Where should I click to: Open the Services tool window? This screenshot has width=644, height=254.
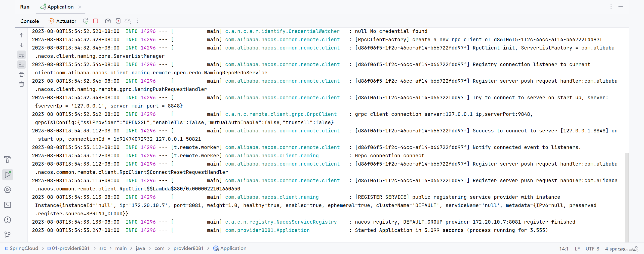8,190
